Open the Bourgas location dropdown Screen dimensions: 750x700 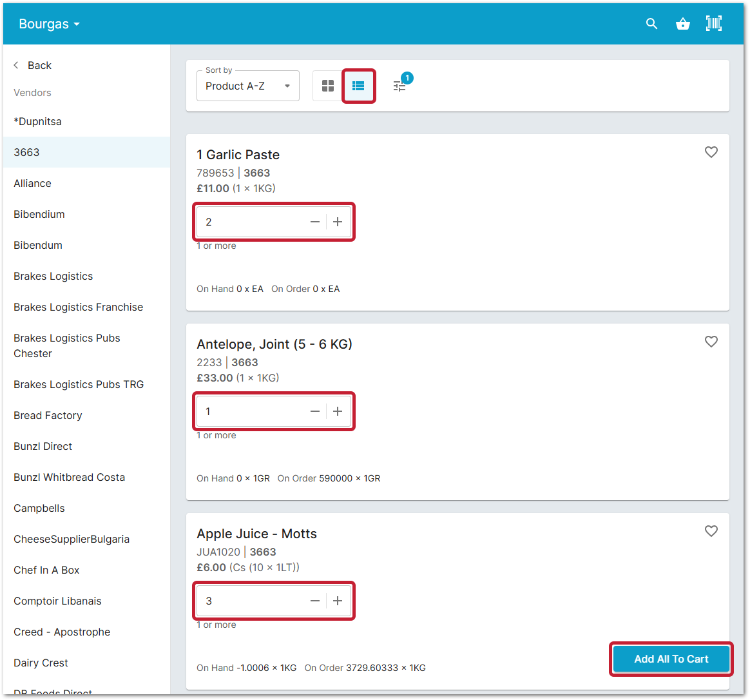point(48,23)
